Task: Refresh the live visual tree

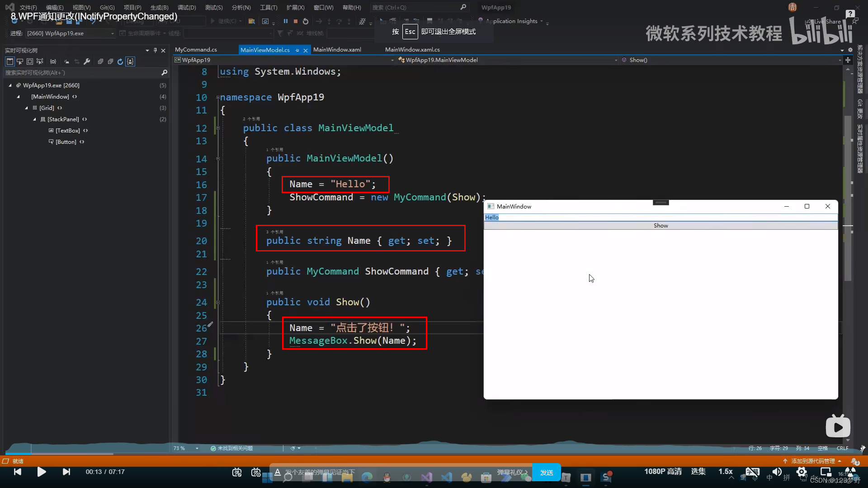Action: [x=120, y=62]
